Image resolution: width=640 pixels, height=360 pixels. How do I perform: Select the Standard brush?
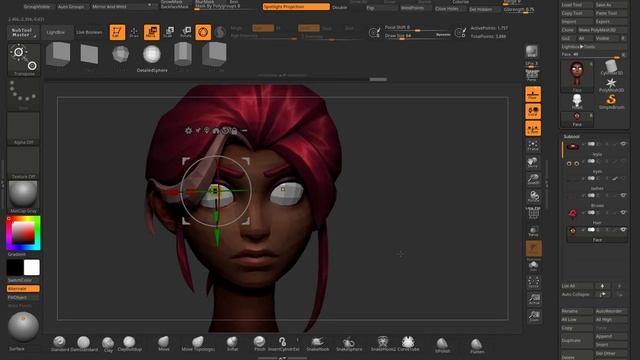tap(60, 344)
